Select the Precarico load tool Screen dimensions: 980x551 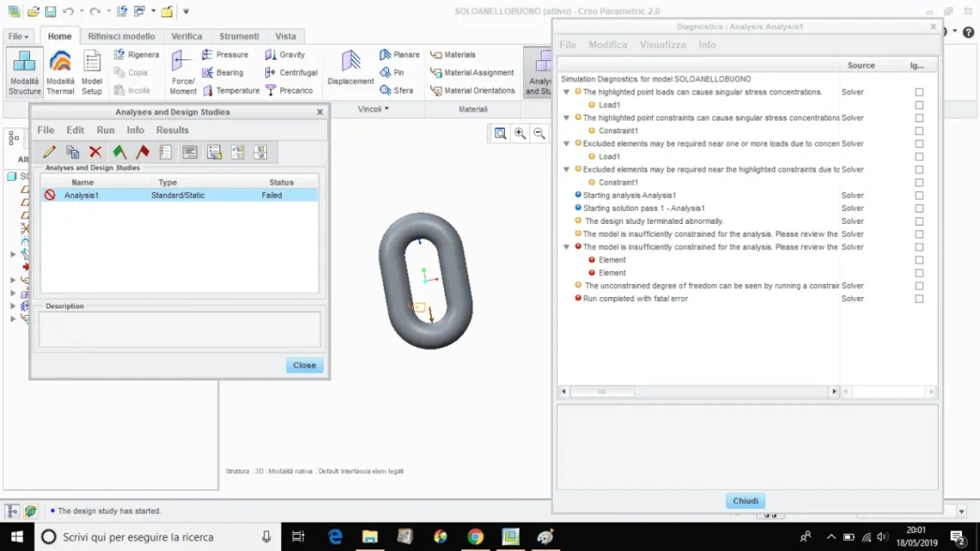click(x=289, y=90)
